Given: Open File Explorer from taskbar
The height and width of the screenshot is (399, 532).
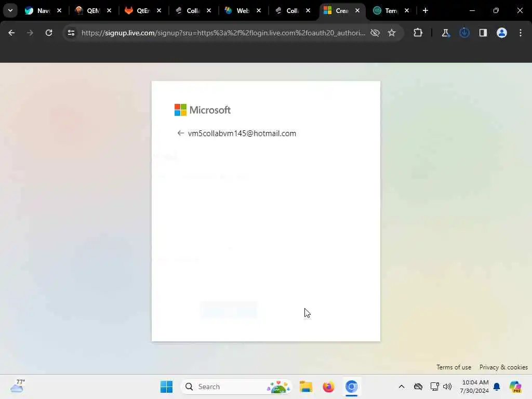Looking at the screenshot, I should tap(305, 387).
